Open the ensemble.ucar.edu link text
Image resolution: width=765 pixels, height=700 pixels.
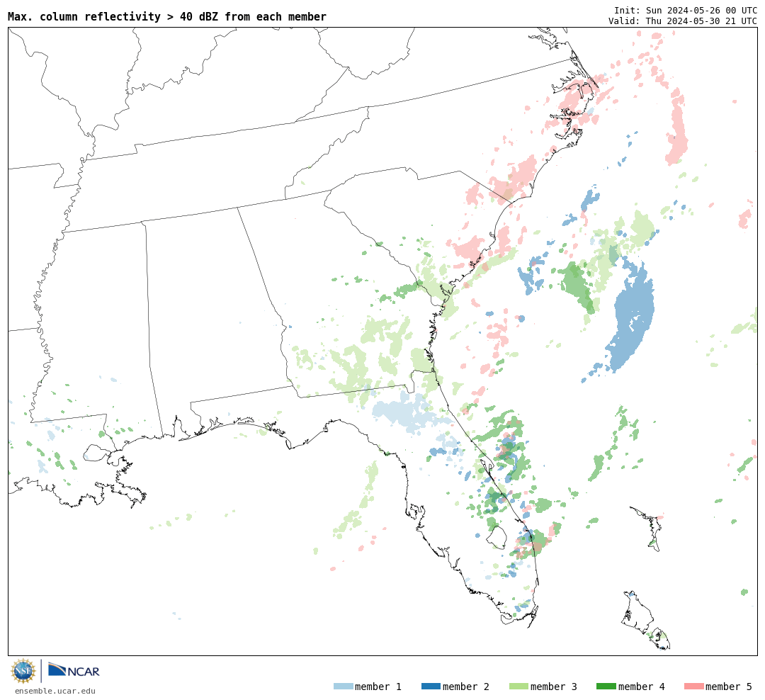[x=55, y=691]
